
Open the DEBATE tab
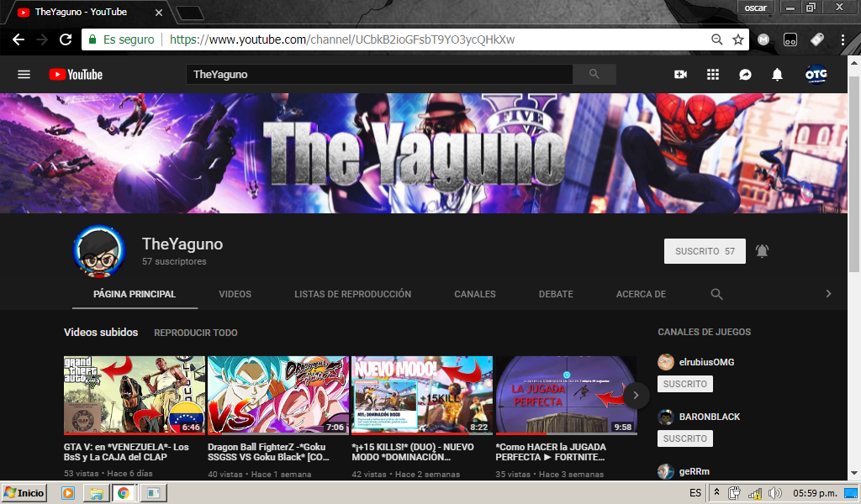555,294
